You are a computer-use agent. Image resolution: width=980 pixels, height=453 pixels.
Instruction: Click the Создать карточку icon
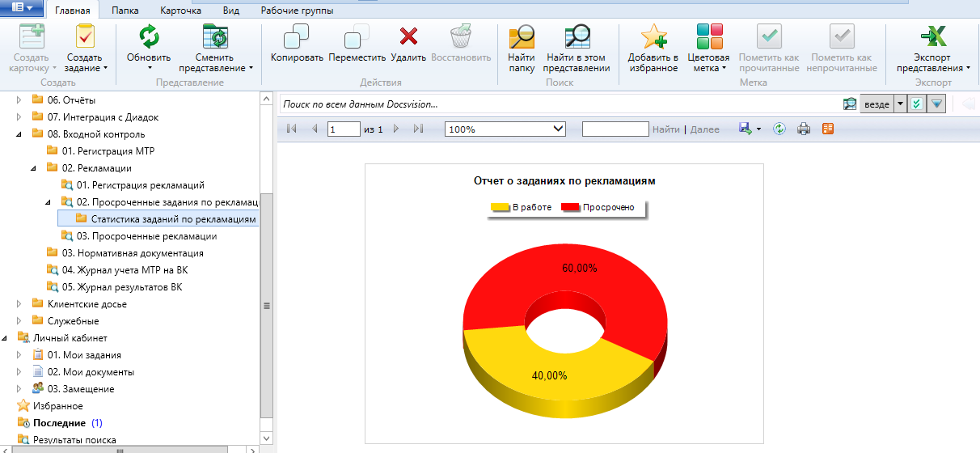tap(31, 36)
